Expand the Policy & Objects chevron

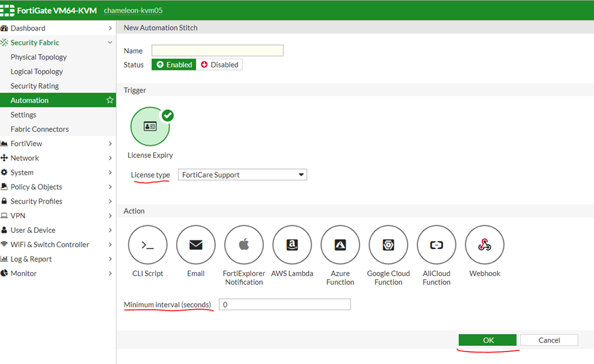(x=110, y=187)
